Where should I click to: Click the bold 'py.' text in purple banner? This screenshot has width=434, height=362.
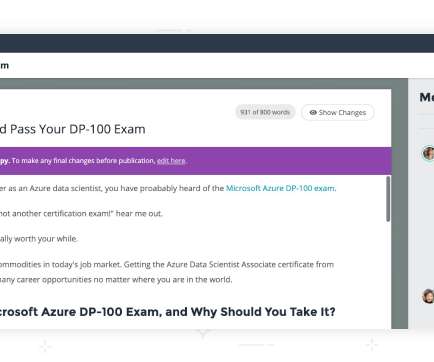coord(4,161)
